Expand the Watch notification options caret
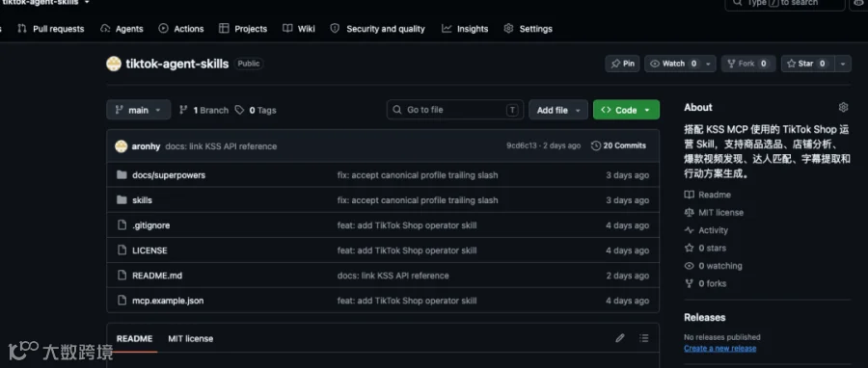Image resolution: width=868 pixels, height=368 pixels. pyautogui.click(x=709, y=64)
